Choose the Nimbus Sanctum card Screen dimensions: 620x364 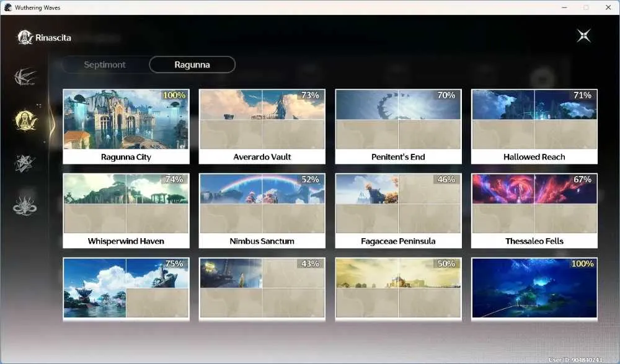pos(262,211)
